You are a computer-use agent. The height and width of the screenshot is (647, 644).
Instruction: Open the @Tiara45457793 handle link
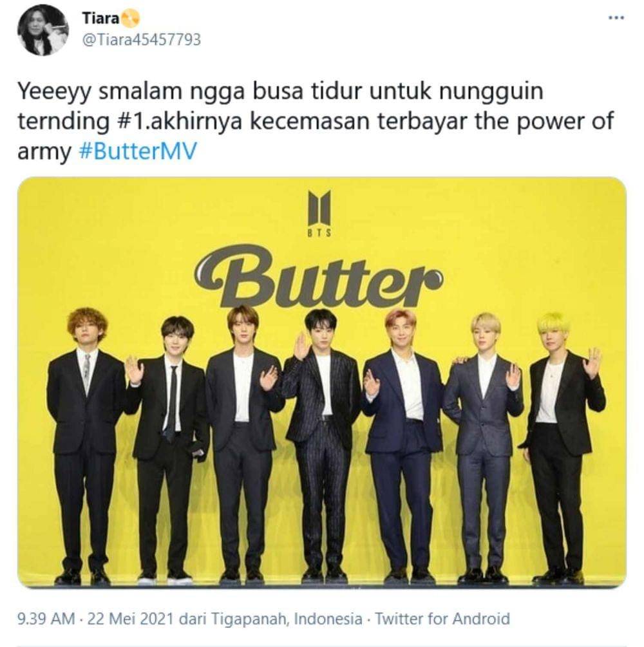coord(142,40)
